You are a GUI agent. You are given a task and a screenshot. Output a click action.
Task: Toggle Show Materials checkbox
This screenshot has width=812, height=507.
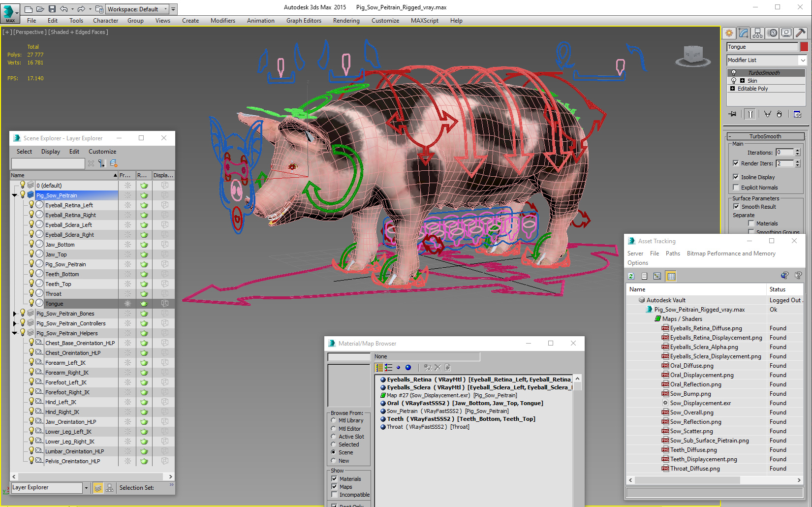click(334, 479)
